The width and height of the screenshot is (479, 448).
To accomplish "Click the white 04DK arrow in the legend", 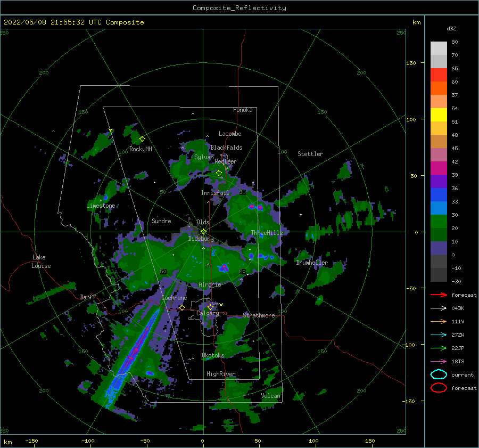I will pos(439,308).
